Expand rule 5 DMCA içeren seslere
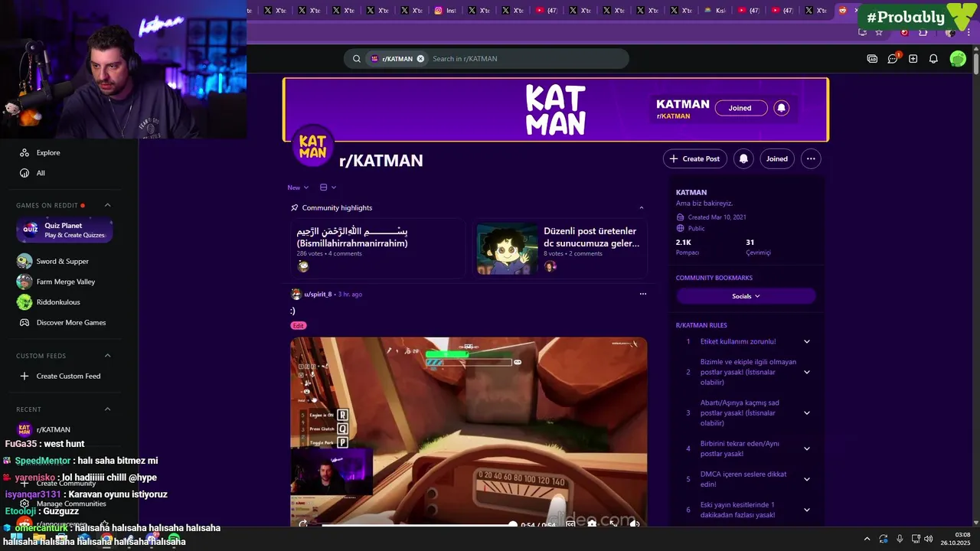 coord(807,479)
